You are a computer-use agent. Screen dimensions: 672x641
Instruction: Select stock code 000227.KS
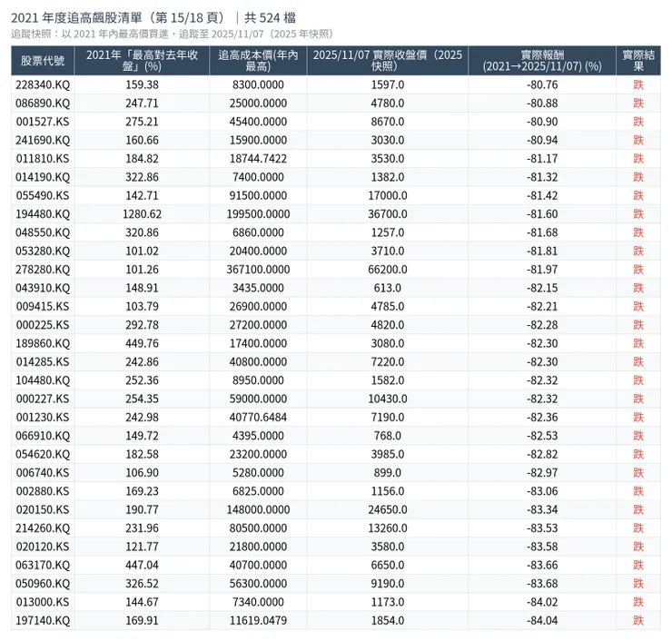(43, 399)
